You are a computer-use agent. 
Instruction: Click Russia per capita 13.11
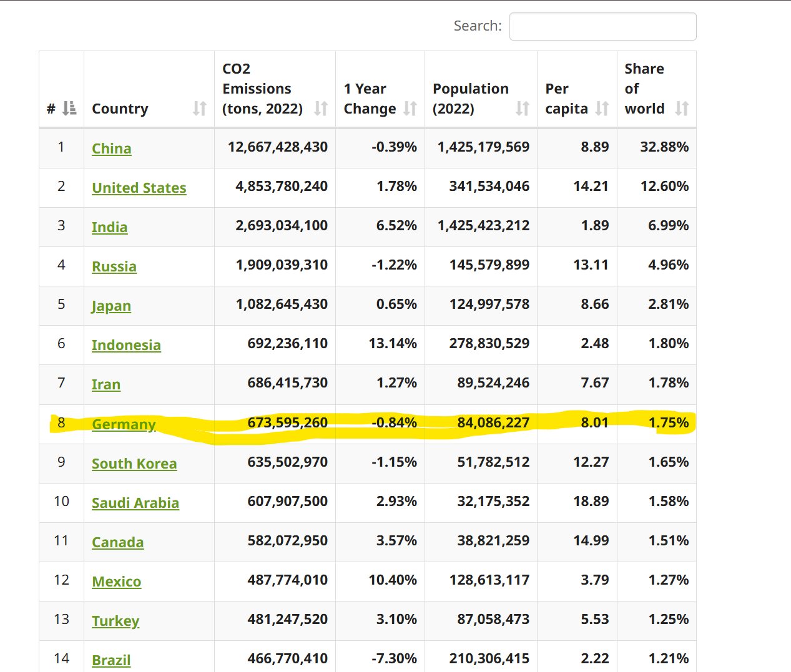coord(591,265)
